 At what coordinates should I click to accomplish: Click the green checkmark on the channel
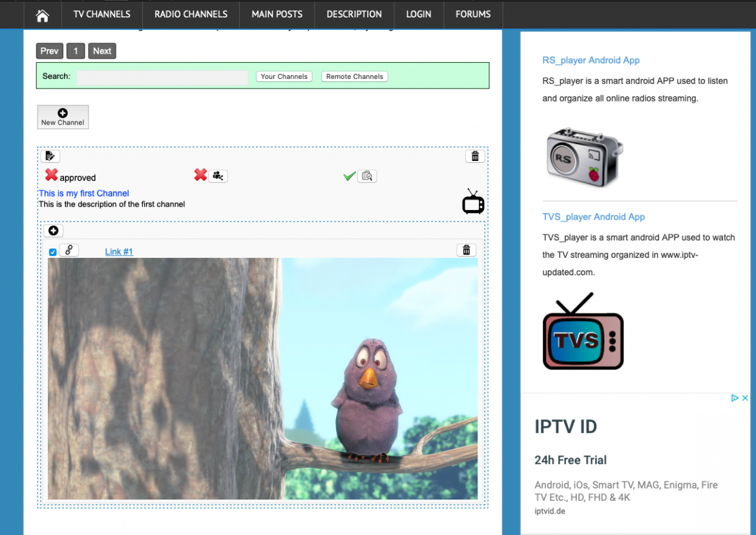[x=349, y=175]
